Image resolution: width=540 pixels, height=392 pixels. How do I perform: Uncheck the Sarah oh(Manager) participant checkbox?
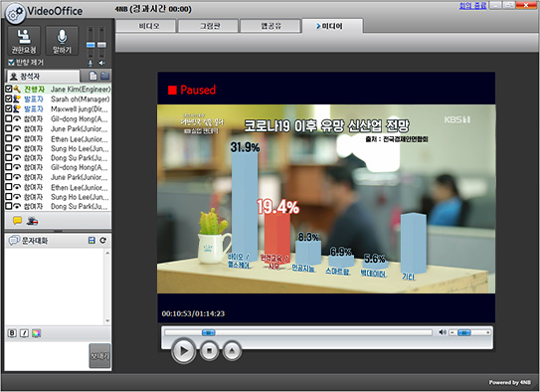[9, 98]
